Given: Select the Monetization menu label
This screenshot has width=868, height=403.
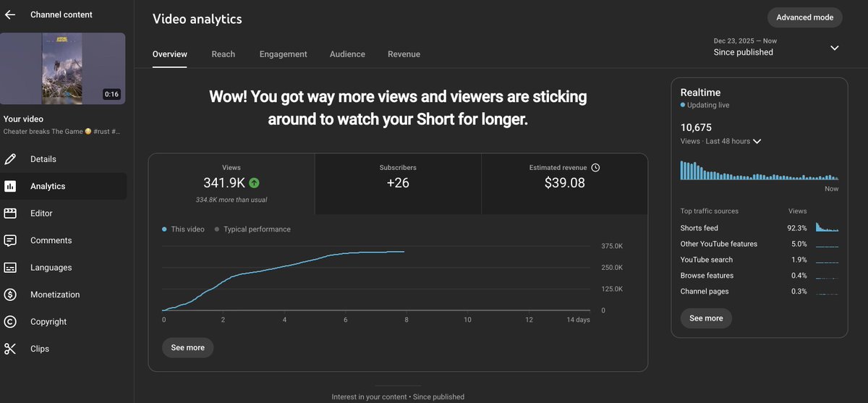Looking at the screenshot, I should (x=55, y=294).
